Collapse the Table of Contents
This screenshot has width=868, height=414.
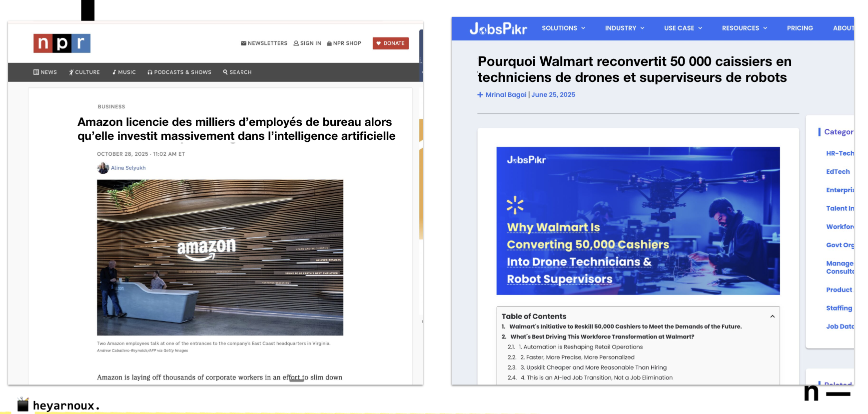tap(773, 317)
